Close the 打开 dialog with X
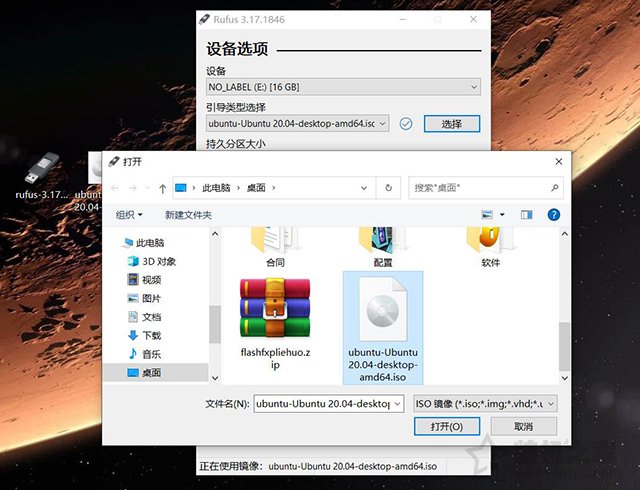This screenshot has width=640, height=490. click(559, 162)
